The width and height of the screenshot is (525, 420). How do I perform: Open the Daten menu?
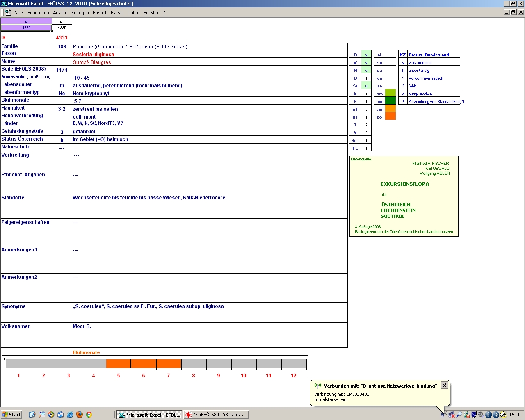click(134, 13)
